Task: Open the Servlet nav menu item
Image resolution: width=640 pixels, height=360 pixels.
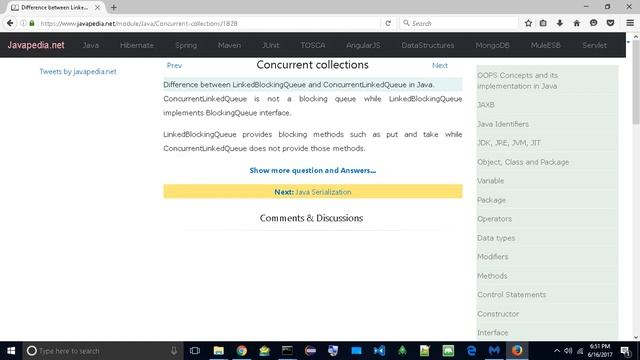Action: [594, 45]
